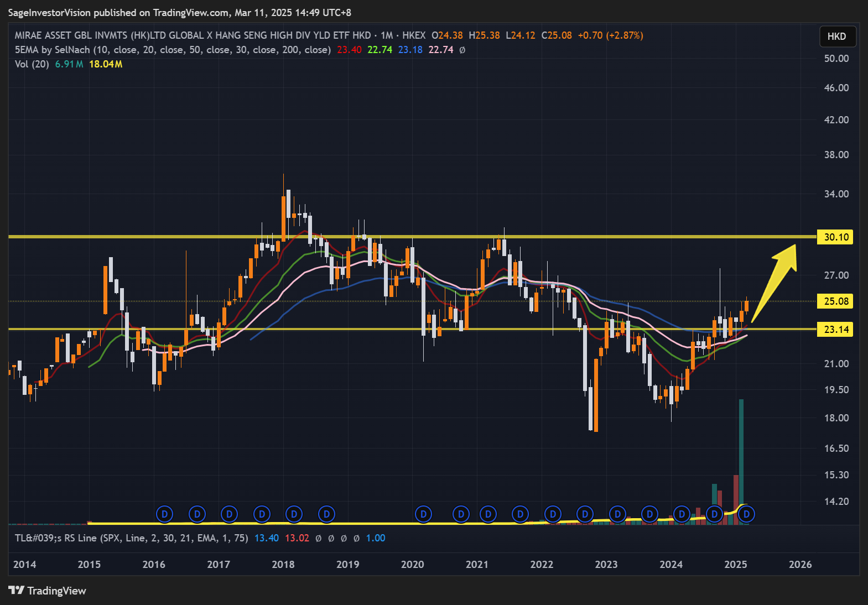Select the 25.08 current price label
868x605 pixels.
[836, 301]
